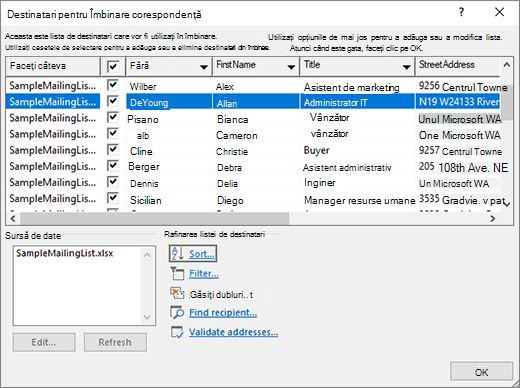
Task: Click the list's scroll up arrow
Action: pyautogui.click(x=506, y=65)
